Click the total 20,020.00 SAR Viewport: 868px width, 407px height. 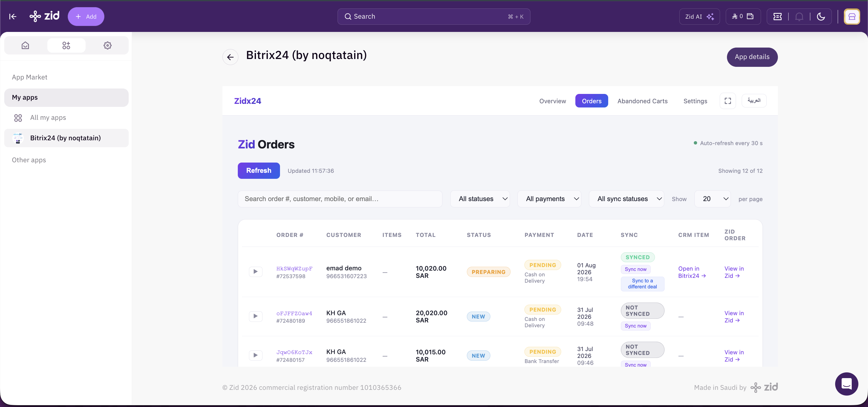point(431,316)
